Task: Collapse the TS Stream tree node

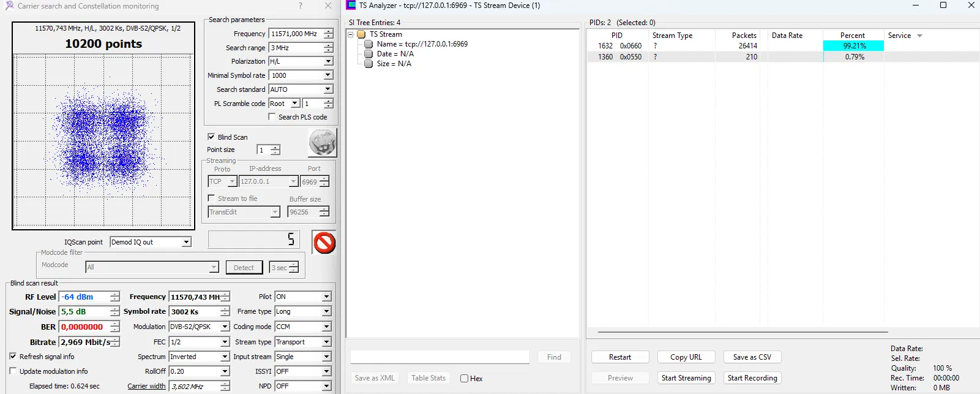Action: pos(351,34)
